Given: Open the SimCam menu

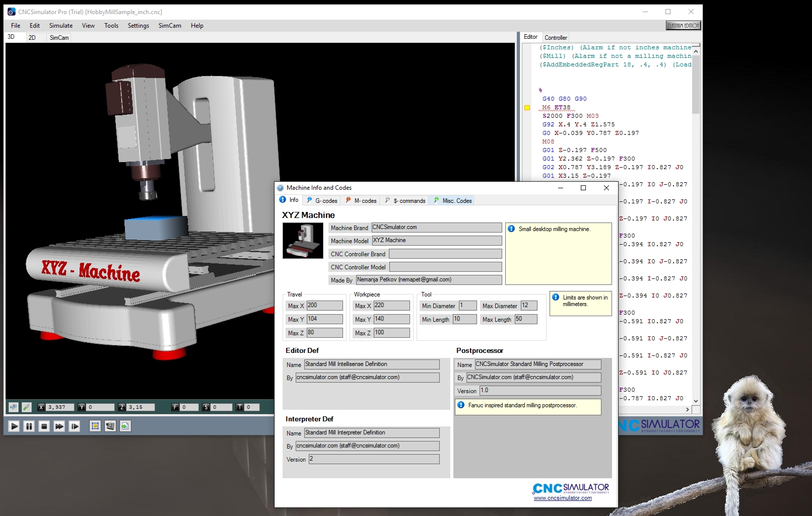Looking at the screenshot, I should click(x=170, y=26).
